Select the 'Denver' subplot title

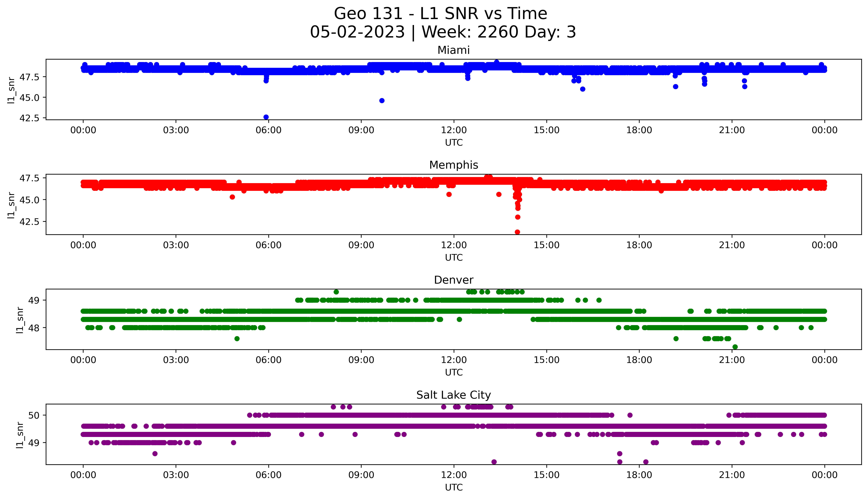click(x=454, y=280)
